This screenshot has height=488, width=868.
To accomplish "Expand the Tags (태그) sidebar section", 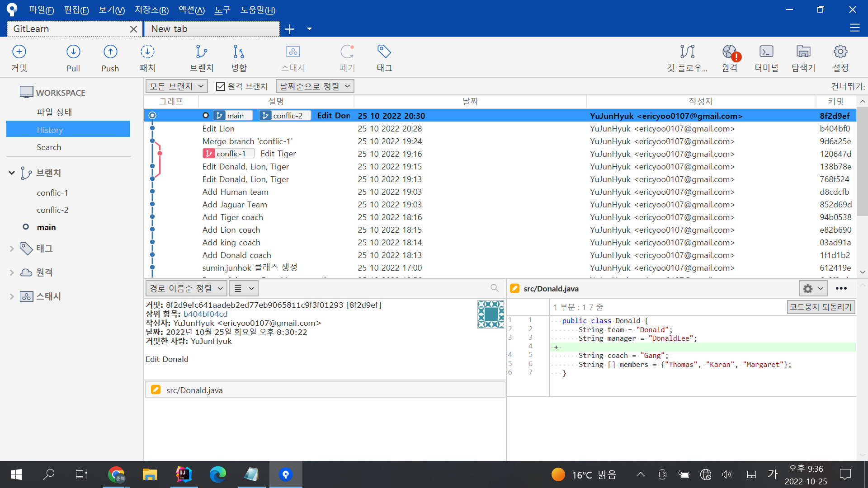I will (12, 249).
